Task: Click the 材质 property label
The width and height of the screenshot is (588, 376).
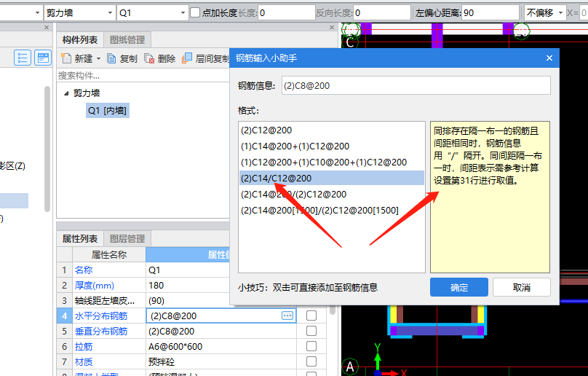Action: point(84,361)
